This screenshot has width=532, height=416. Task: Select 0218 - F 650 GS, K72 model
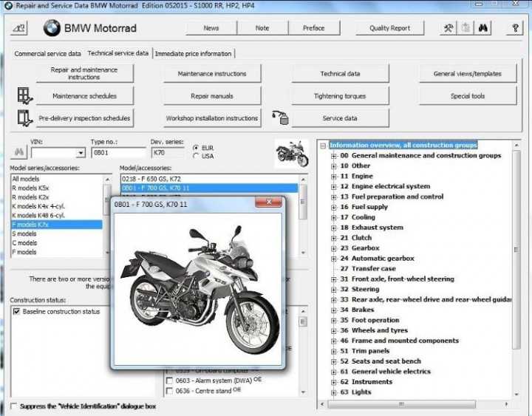coord(209,179)
